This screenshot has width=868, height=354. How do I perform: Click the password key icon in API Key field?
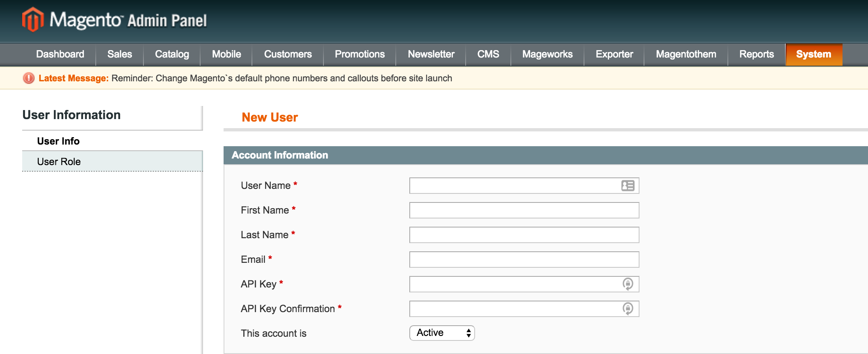[628, 284]
